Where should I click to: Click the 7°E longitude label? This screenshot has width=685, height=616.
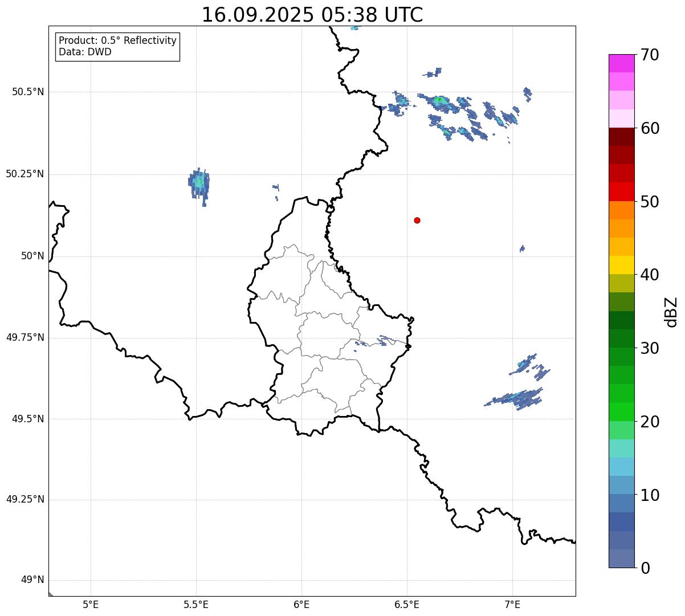512,605
